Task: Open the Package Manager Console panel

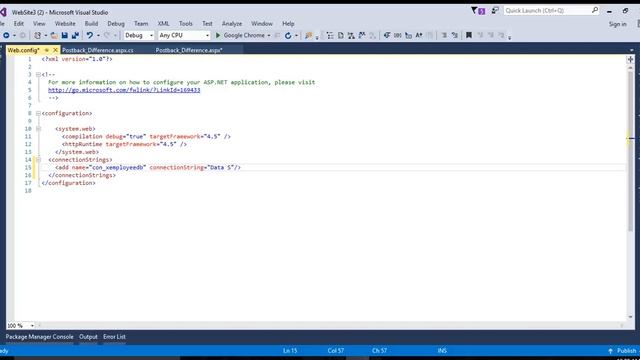Action: tap(40, 337)
